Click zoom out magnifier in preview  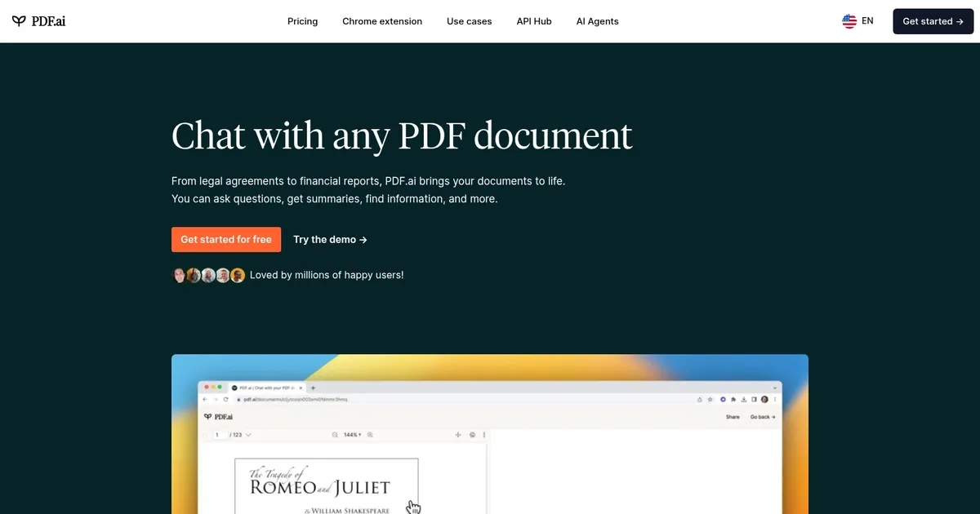pos(335,435)
